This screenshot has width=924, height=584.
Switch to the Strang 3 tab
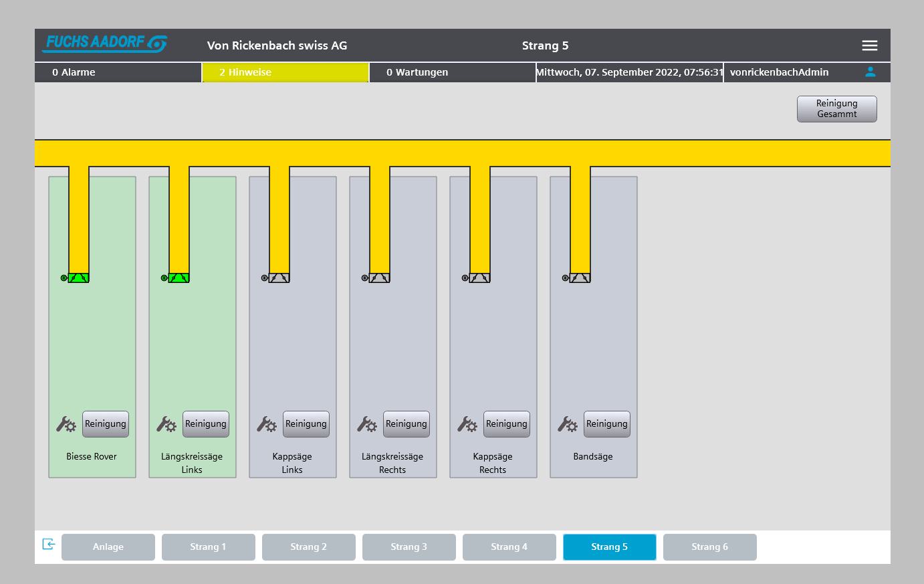[x=409, y=547]
